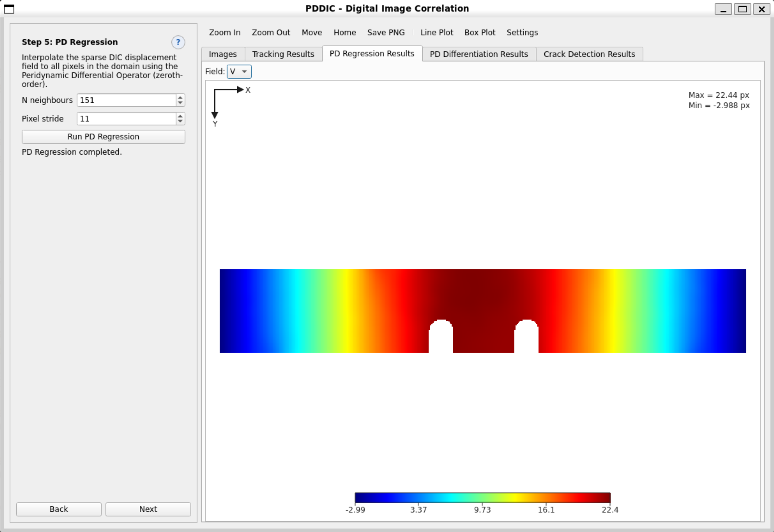Select the PD Regression Results tab
The height and width of the screenshot is (532, 774).
click(x=372, y=53)
